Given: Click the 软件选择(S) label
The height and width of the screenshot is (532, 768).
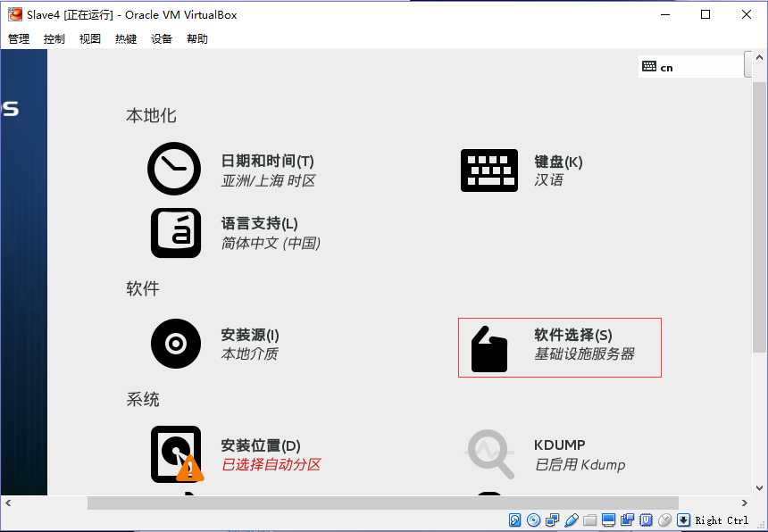Looking at the screenshot, I should (573, 335).
